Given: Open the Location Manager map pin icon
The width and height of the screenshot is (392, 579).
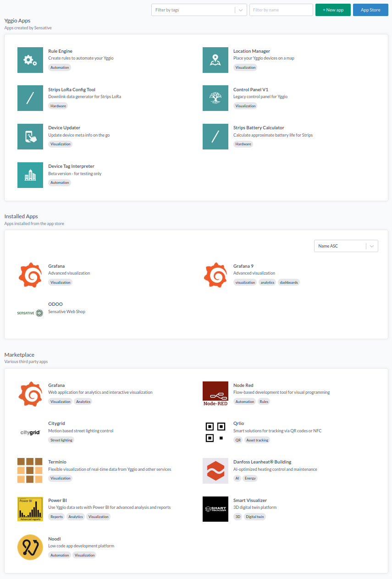Looking at the screenshot, I should (x=215, y=60).
